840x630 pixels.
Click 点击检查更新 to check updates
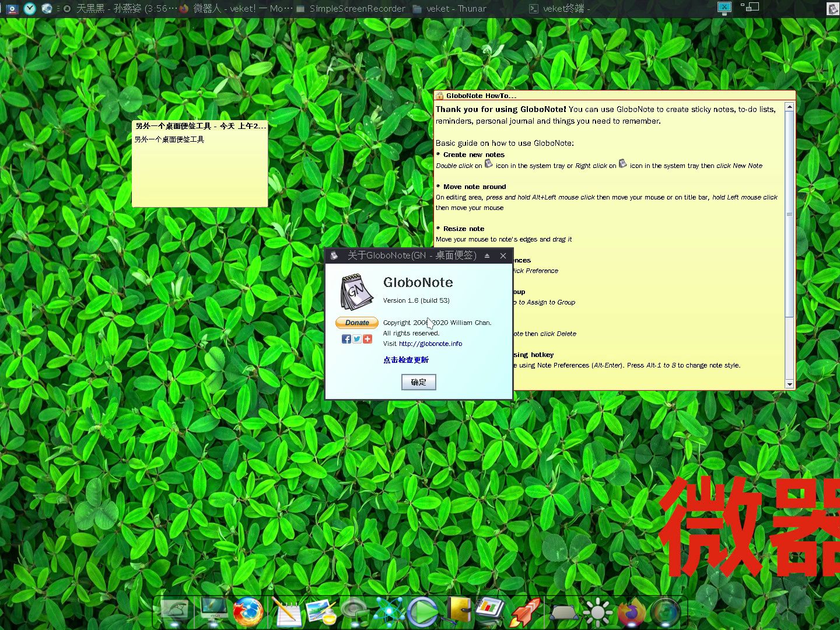[406, 360]
